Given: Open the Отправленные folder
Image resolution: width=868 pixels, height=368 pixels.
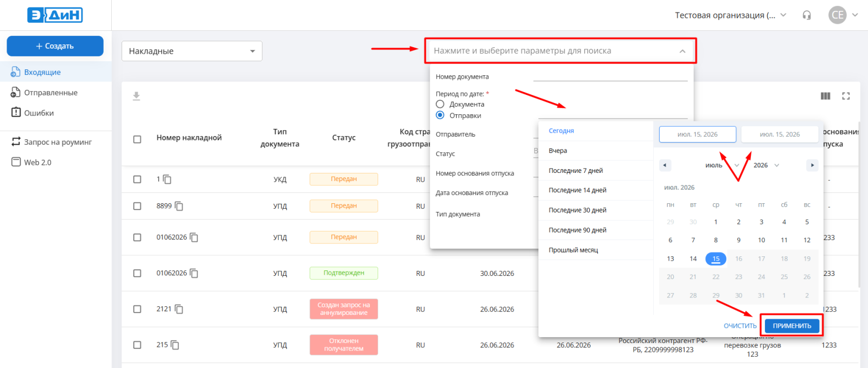Looking at the screenshot, I should tap(56, 93).
